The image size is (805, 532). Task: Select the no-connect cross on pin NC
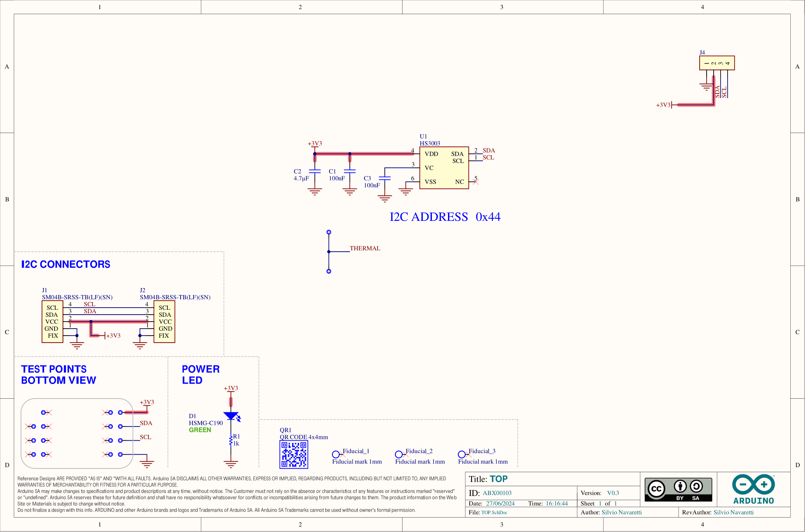(475, 181)
